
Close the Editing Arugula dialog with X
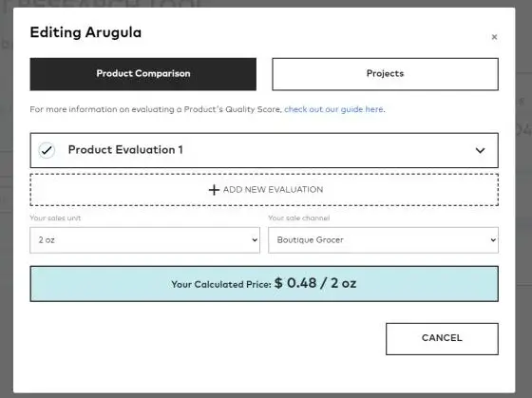[494, 37]
